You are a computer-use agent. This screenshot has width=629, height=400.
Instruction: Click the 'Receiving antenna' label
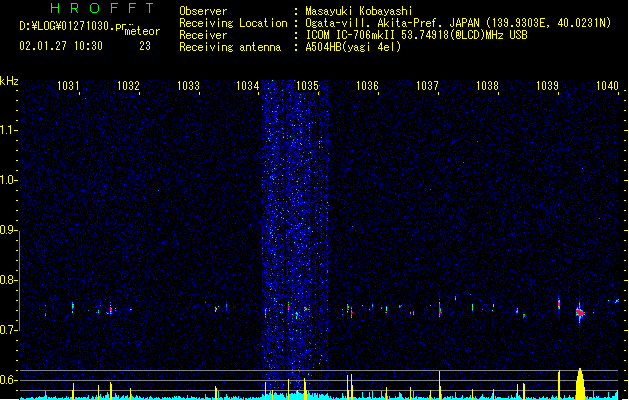pyautogui.click(x=230, y=47)
